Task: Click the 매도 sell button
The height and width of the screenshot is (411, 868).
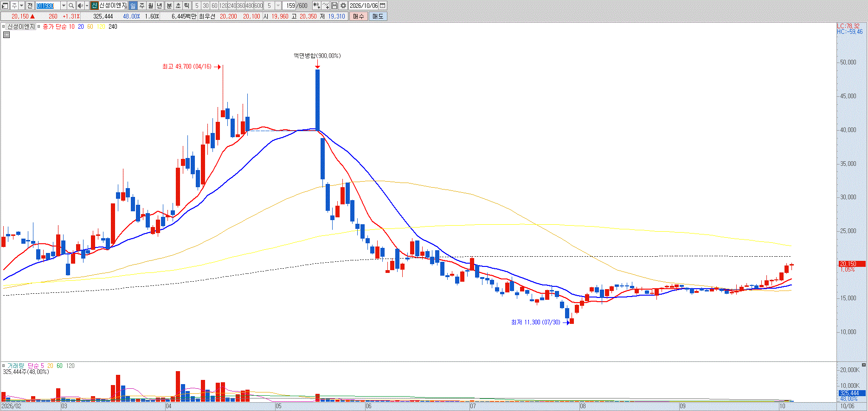Action: pyautogui.click(x=378, y=16)
